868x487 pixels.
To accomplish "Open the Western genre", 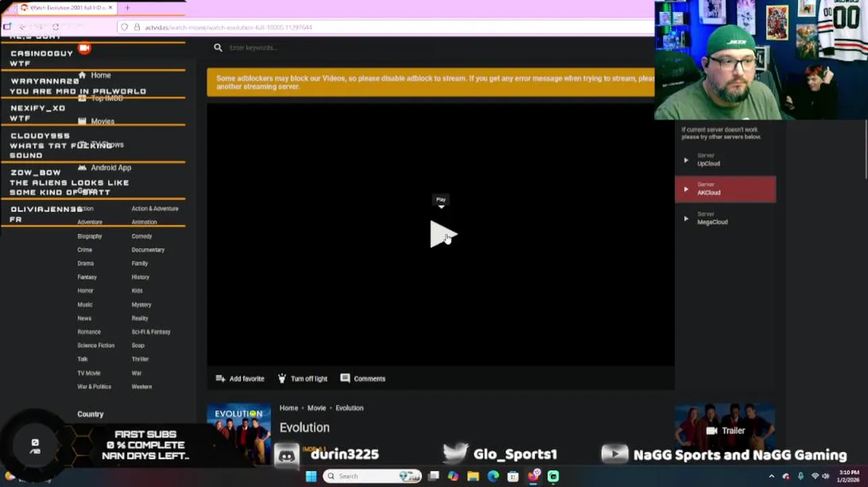I will coord(142,386).
